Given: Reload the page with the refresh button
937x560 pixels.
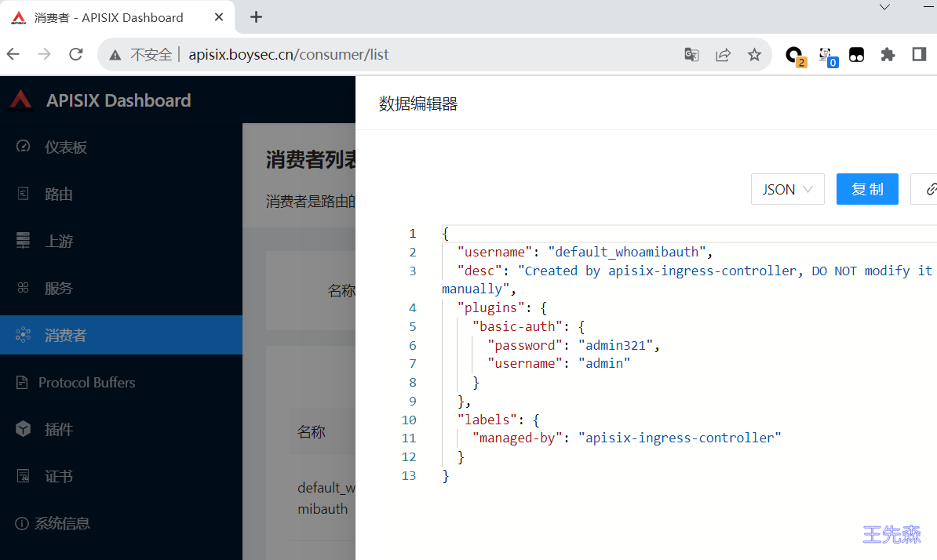Looking at the screenshot, I should 76,54.
